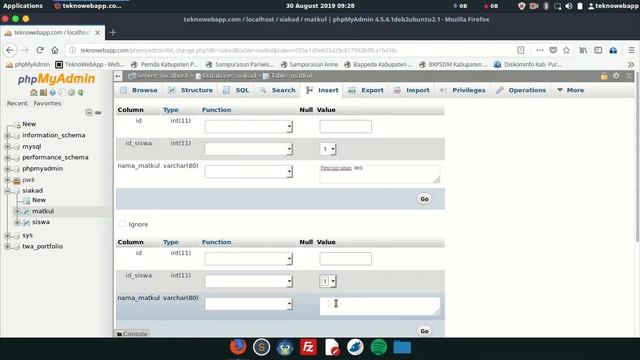This screenshot has height=360, width=640.
Task: Click volume icon in system tray
Action: pyautogui.click(x=569, y=6)
